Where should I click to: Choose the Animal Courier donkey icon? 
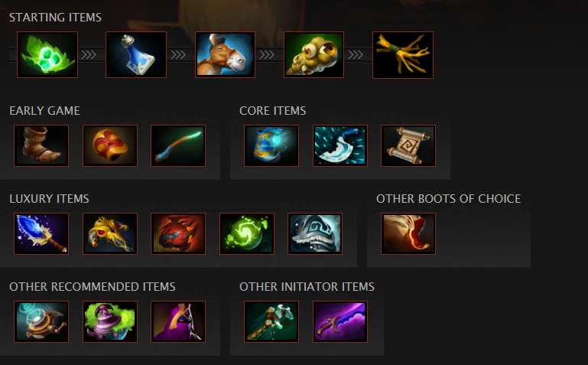pyautogui.click(x=225, y=55)
